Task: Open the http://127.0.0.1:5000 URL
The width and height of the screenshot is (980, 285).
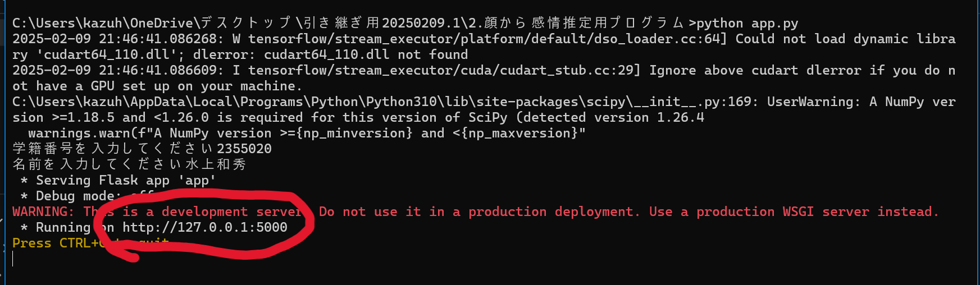Action: point(205,227)
